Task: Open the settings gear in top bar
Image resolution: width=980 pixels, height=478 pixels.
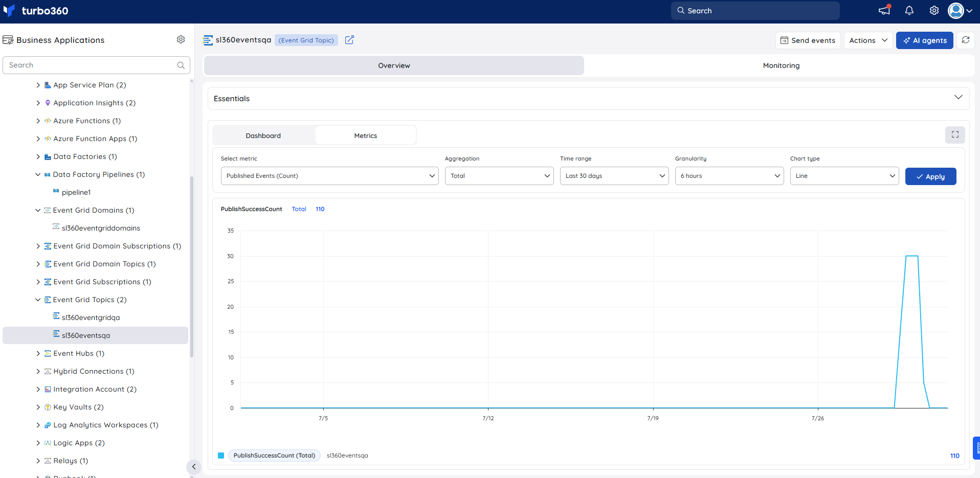Action: (934, 11)
